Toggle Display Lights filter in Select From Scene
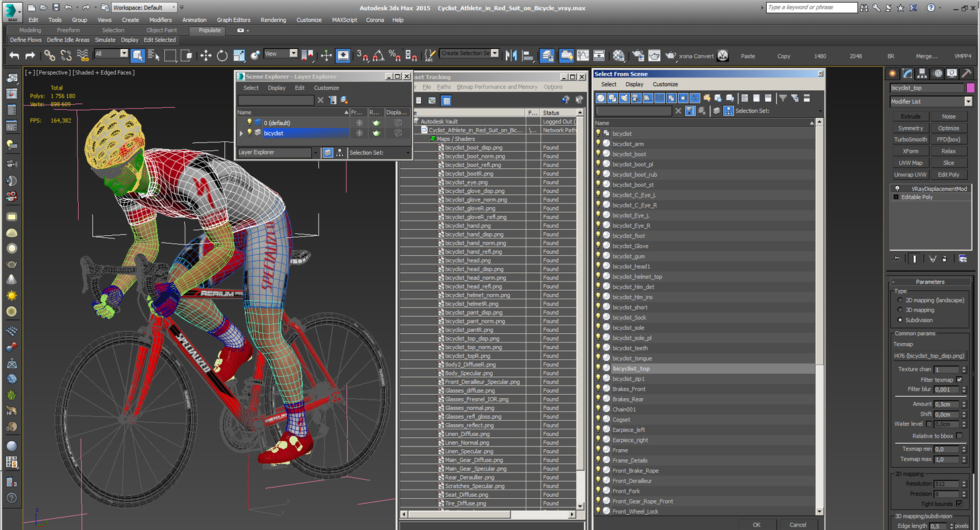Image resolution: width=980 pixels, height=530 pixels. click(624, 98)
